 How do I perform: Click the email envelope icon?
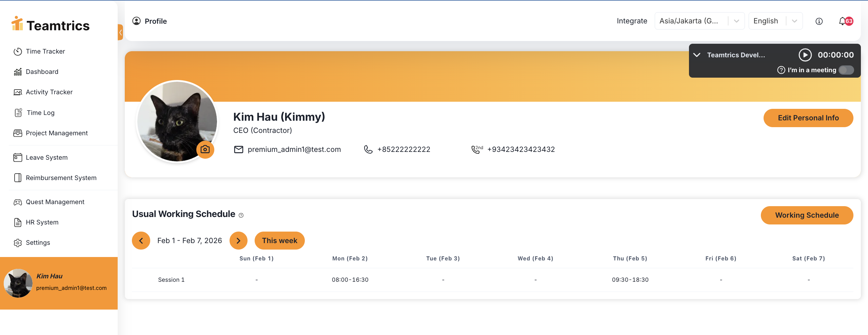coord(239,150)
